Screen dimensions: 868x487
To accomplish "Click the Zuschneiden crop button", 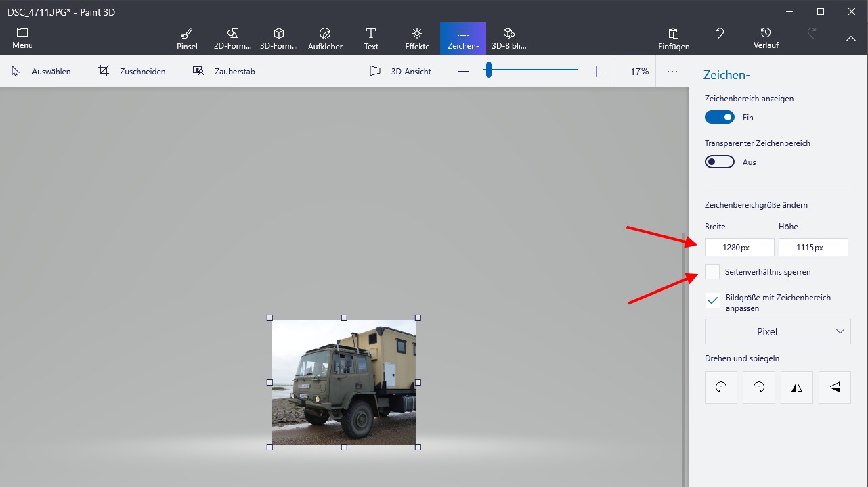I will click(x=132, y=71).
